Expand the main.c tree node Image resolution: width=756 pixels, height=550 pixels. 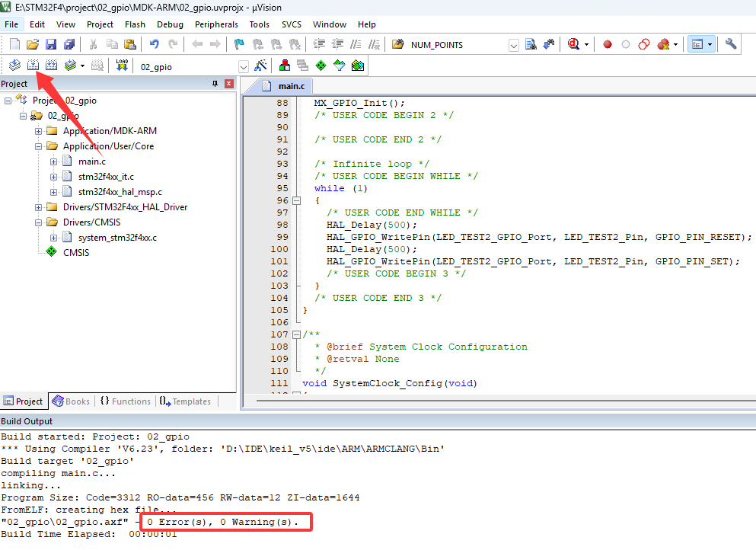tap(53, 161)
